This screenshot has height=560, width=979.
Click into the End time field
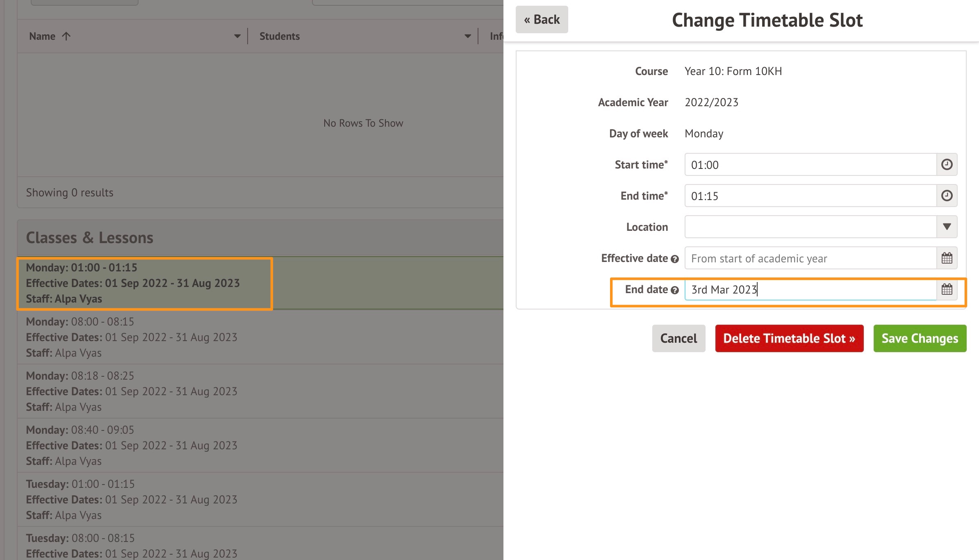click(810, 196)
